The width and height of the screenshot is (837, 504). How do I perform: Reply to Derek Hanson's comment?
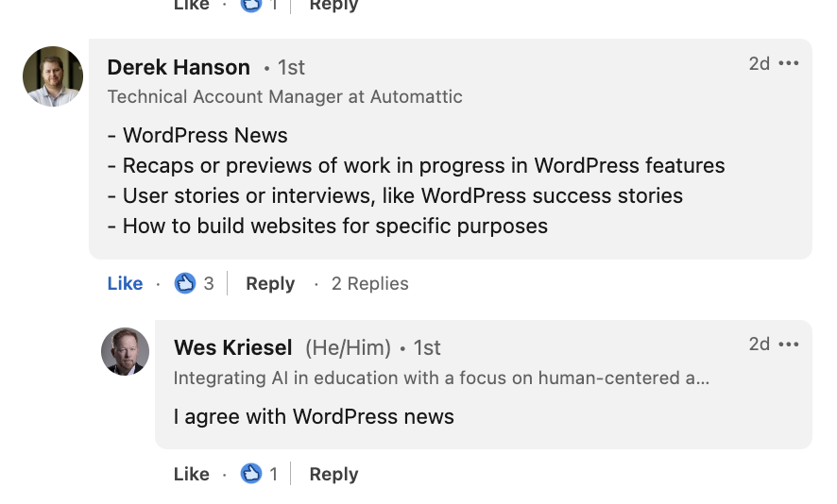coord(270,283)
